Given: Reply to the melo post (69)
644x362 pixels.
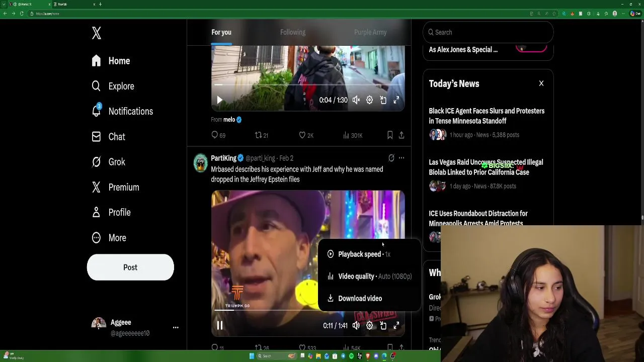Looking at the screenshot, I should (x=218, y=135).
